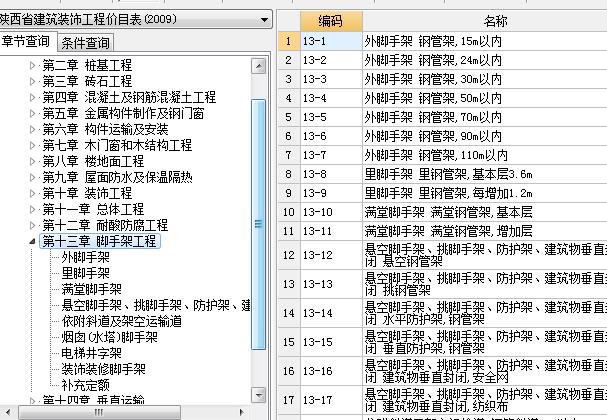Select 外脚手架 tree item
The image size is (607, 420).
point(86,257)
